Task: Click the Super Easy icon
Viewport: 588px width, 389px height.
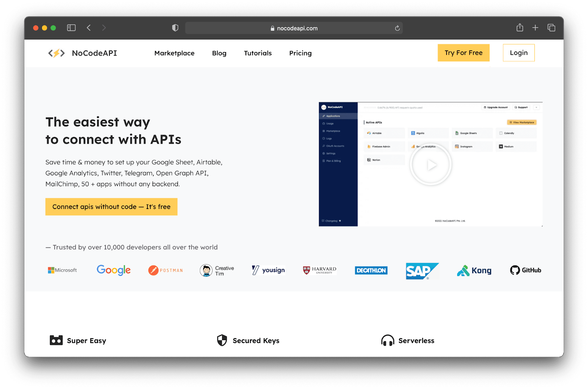Action: click(56, 341)
